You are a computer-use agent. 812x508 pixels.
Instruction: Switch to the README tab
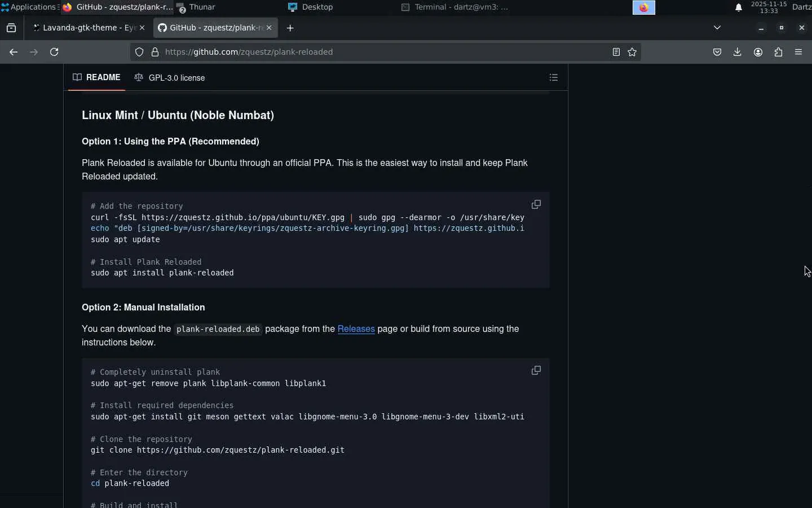pyautogui.click(x=96, y=77)
